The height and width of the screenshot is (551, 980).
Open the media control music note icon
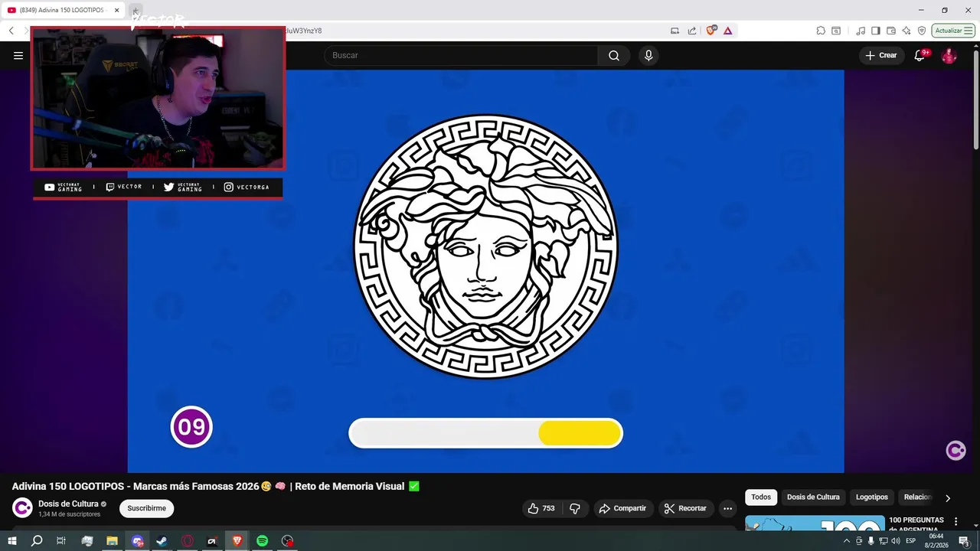861,31
